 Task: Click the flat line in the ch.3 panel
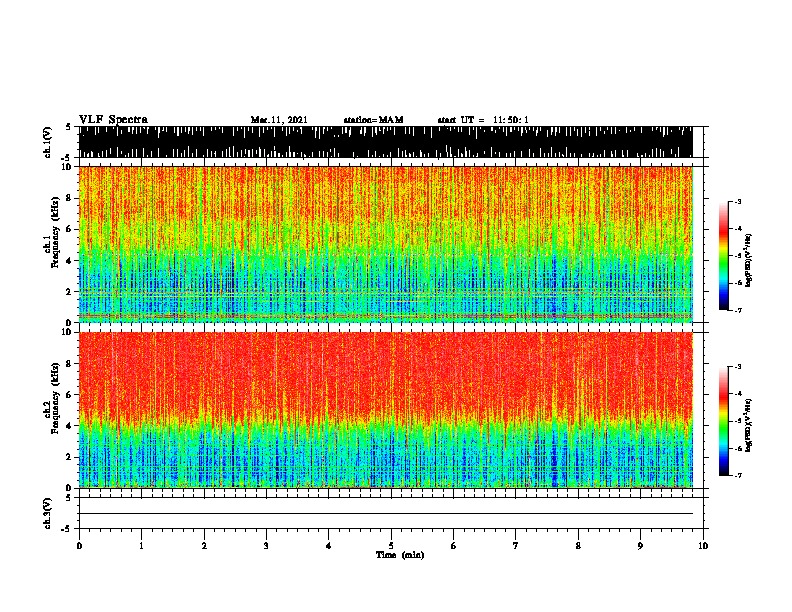(x=386, y=514)
